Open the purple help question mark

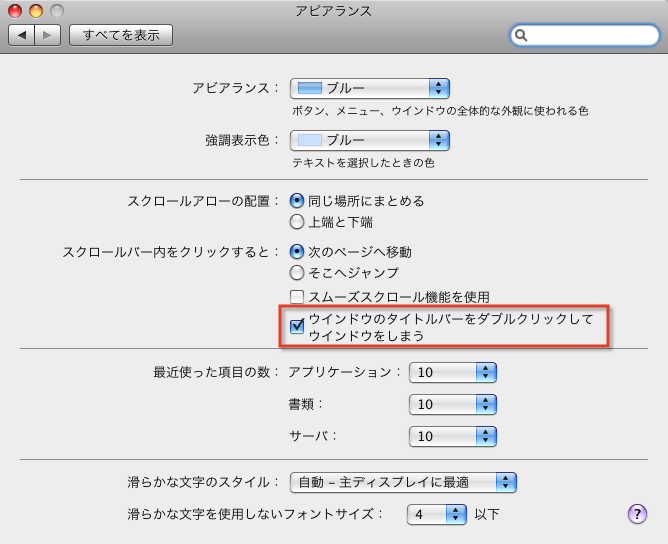637,514
